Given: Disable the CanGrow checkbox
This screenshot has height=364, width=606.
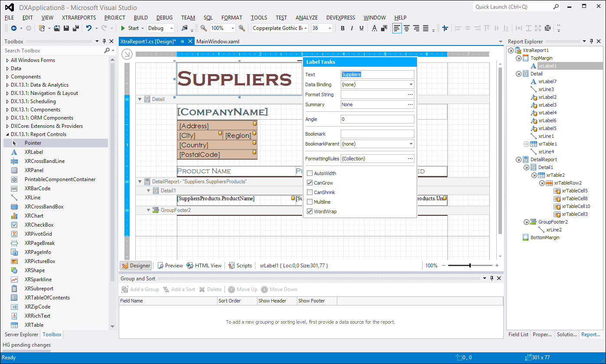Looking at the screenshot, I should click(x=310, y=182).
